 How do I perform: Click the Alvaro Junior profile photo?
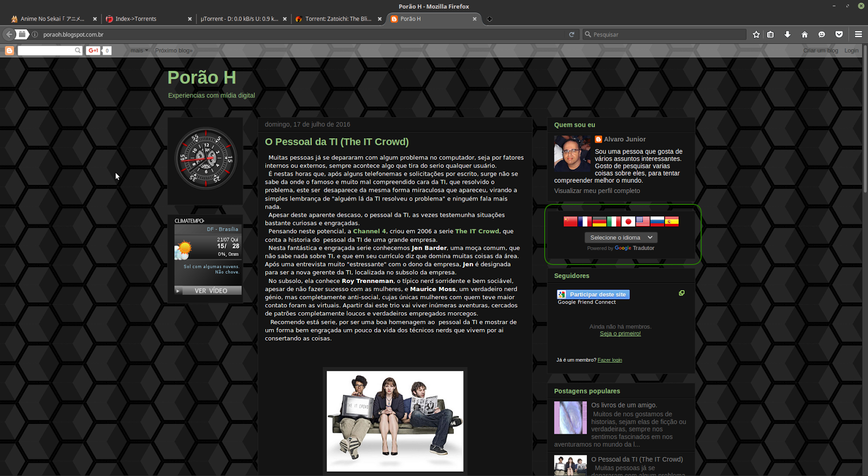pos(572,154)
